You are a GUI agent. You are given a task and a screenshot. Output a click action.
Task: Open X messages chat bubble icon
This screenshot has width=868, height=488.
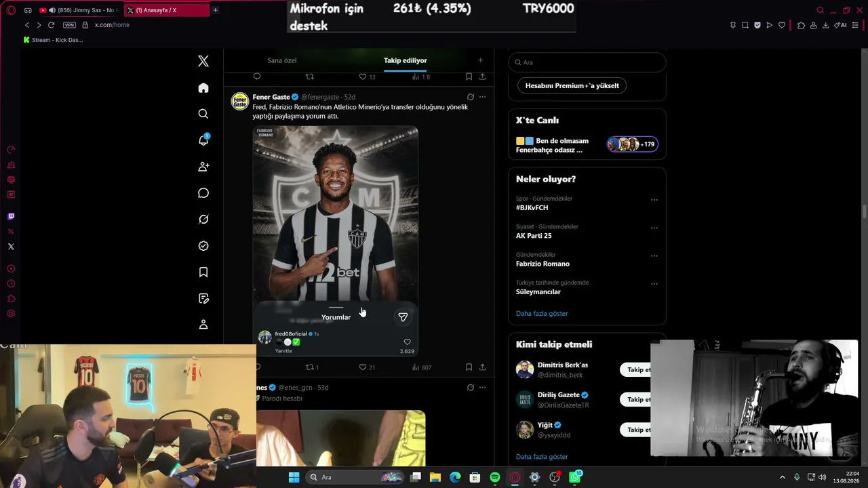point(203,193)
